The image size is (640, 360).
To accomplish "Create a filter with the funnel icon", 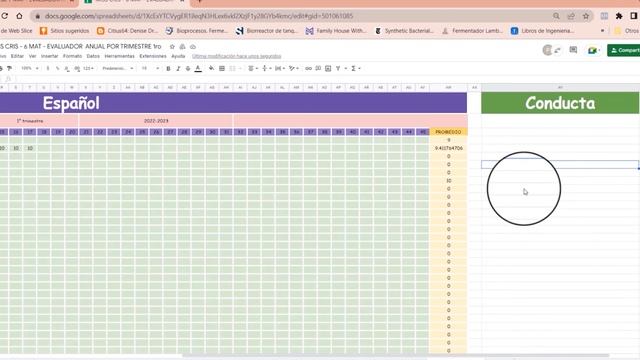I will pyautogui.click(x=338, y=69).
